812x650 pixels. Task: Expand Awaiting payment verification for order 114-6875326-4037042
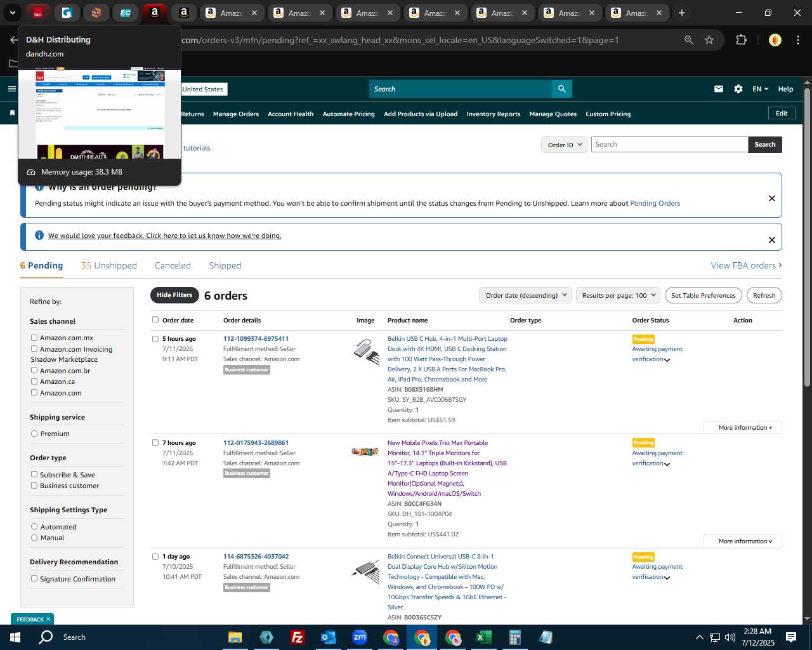click(x=667, y=578)
